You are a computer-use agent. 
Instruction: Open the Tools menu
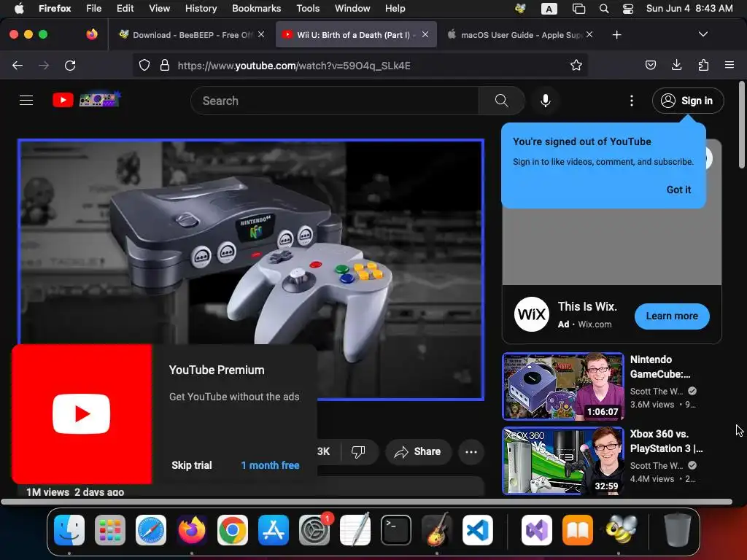(x=308, y=8)
